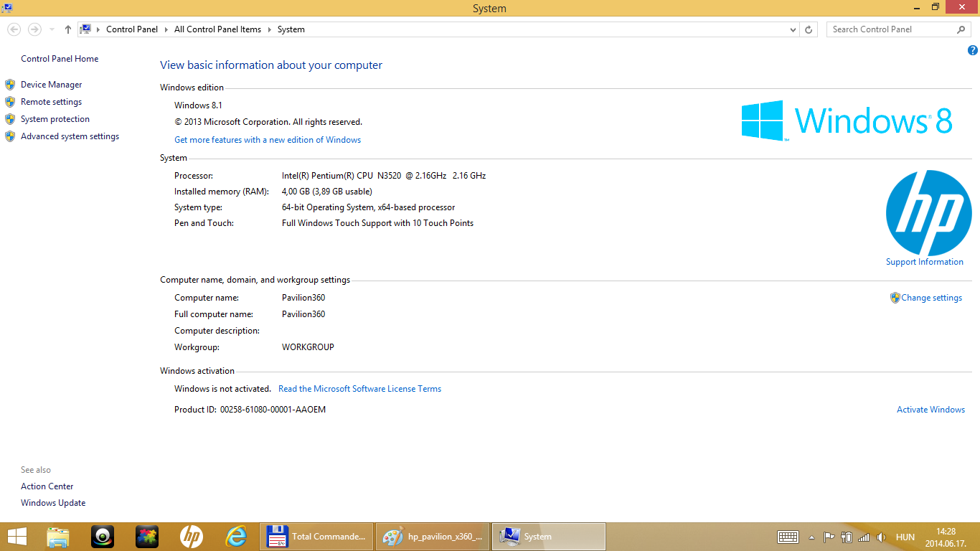Click the Activate Windows link

(x=930, y=410)
